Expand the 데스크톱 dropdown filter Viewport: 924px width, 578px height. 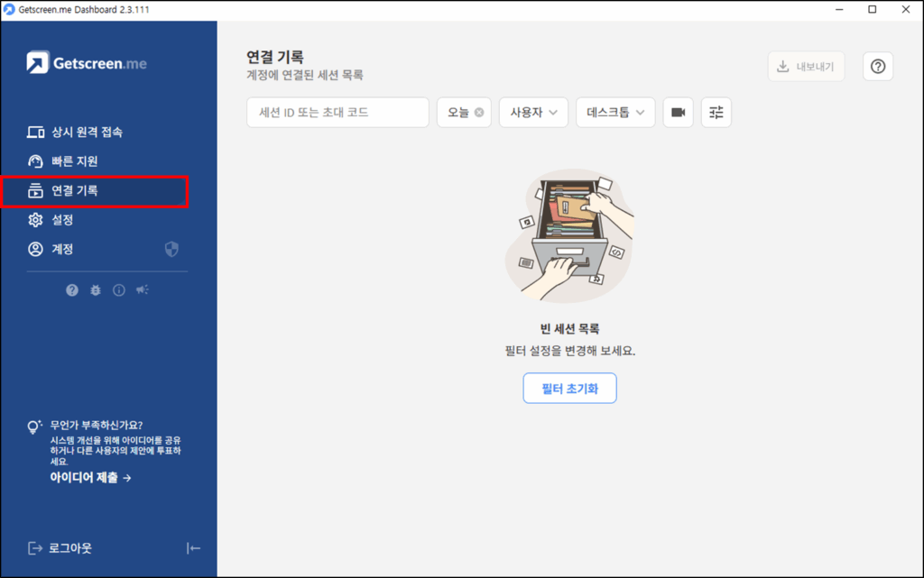click(615, 113)
